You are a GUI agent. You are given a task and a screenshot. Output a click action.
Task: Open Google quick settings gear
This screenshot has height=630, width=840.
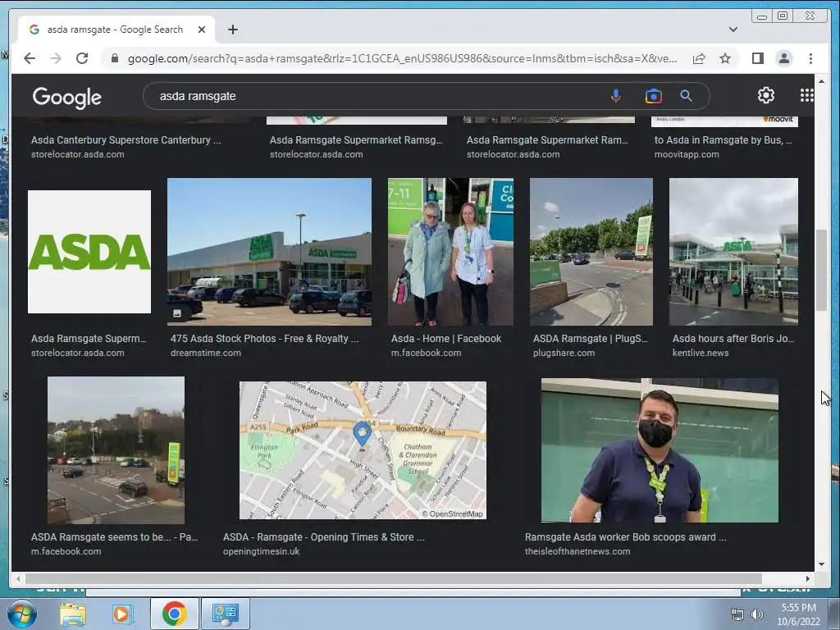pos(766,95)
